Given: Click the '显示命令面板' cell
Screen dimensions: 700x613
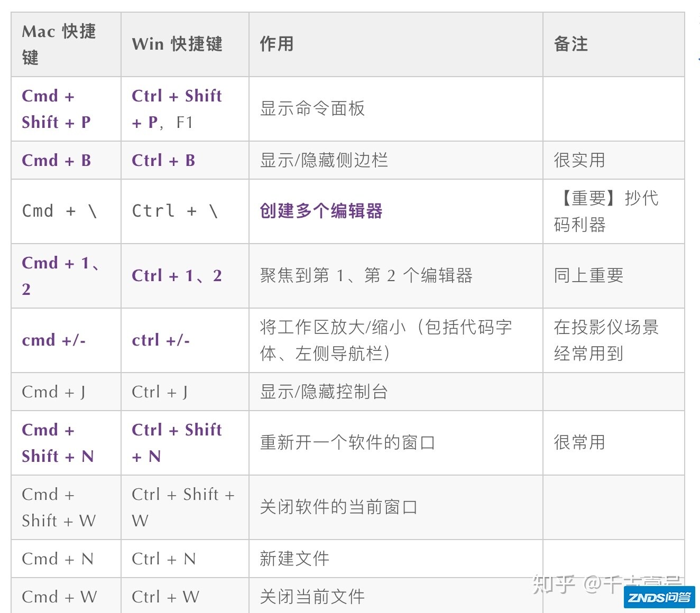Looking at the screenshot, I should pos(396,109).
